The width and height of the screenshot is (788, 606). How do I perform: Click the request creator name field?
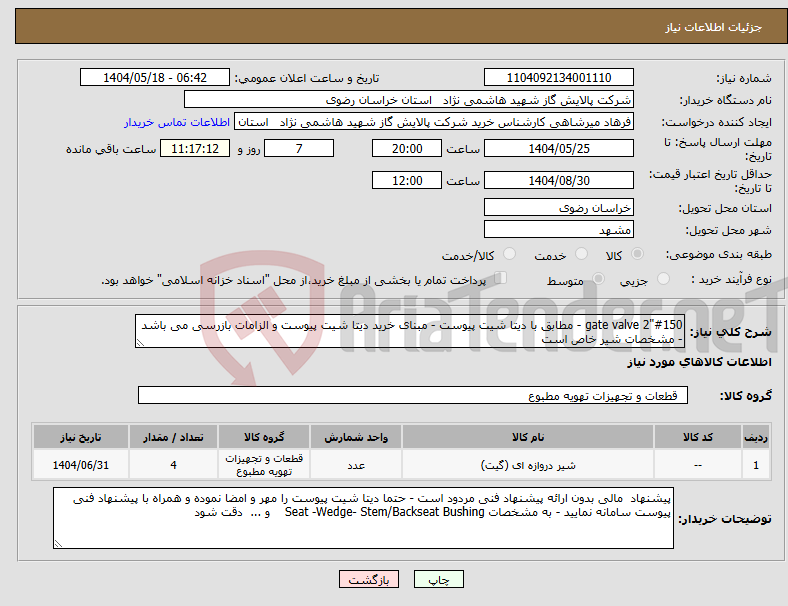click(434, 122)
